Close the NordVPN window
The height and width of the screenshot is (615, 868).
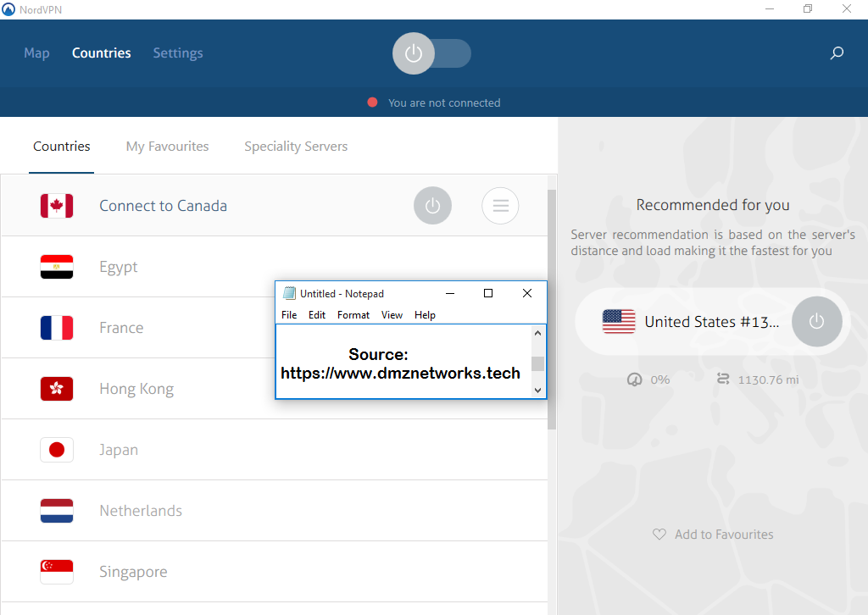pos(847,8)
